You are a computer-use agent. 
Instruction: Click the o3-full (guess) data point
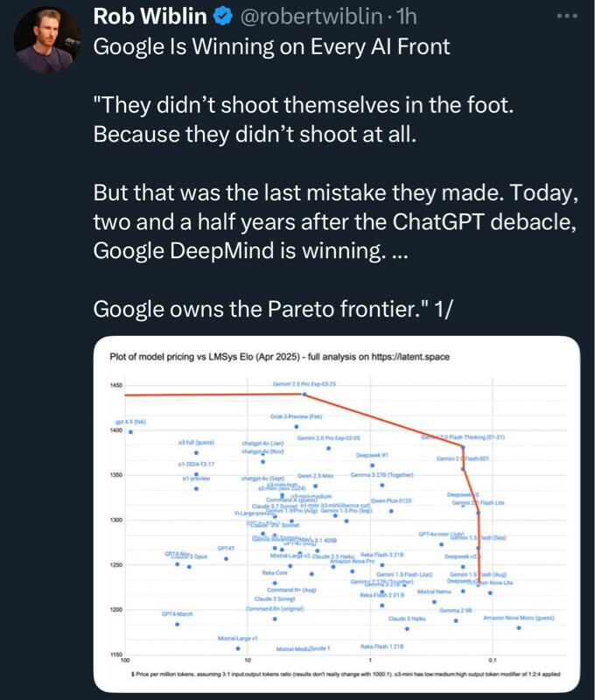[197, 452]
